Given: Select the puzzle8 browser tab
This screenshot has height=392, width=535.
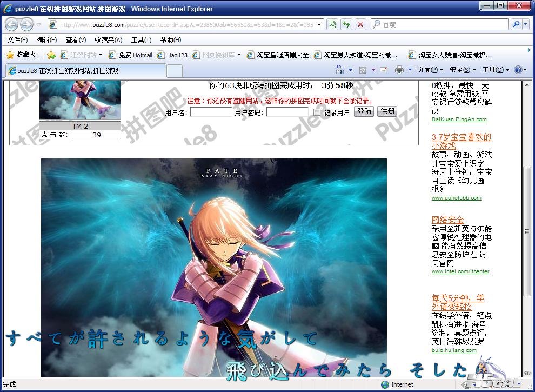Looking at the screenshot, I should [85, 71].
